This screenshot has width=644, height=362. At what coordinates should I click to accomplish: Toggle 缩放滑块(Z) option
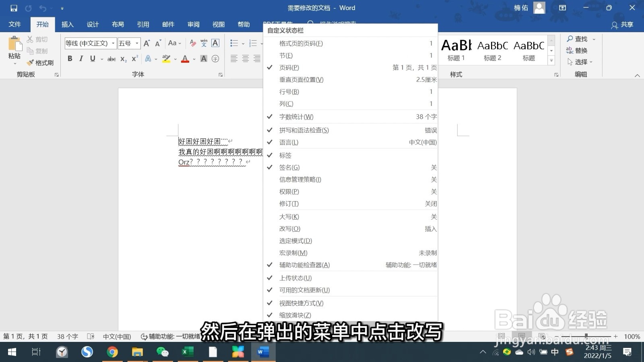point(350,315)
